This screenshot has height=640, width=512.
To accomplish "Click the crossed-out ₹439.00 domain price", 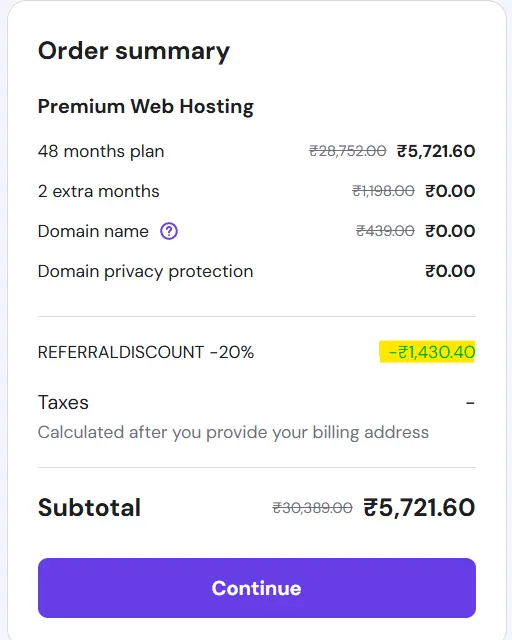I will [x=385, y=231].
